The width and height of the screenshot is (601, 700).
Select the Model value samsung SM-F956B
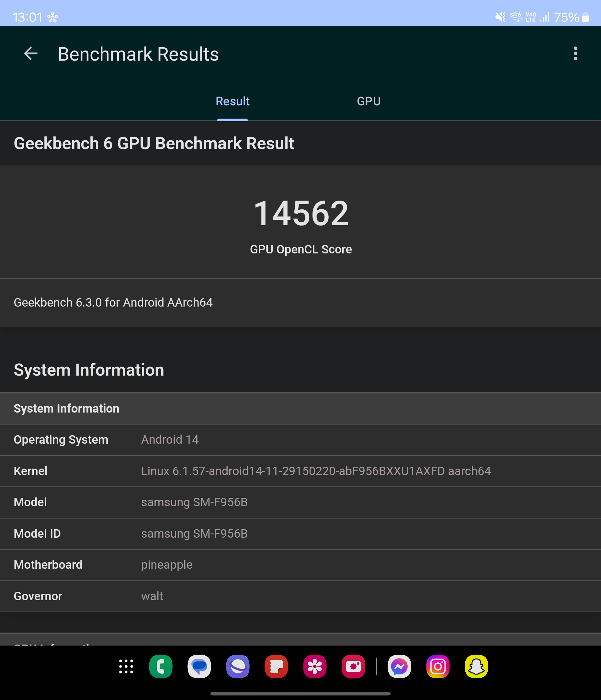tap(195, 502)
